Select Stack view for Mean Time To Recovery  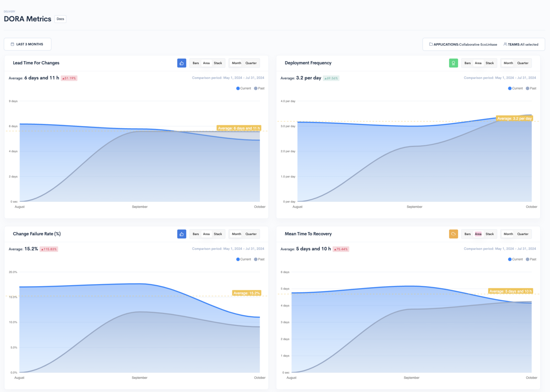489,234
